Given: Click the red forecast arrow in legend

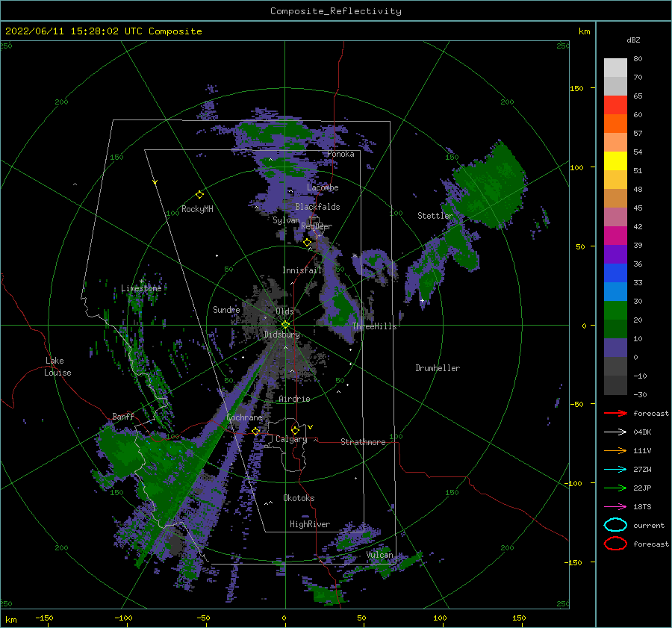Looking at the screenshot, I should pyautogui.click(x=615, y=413).
